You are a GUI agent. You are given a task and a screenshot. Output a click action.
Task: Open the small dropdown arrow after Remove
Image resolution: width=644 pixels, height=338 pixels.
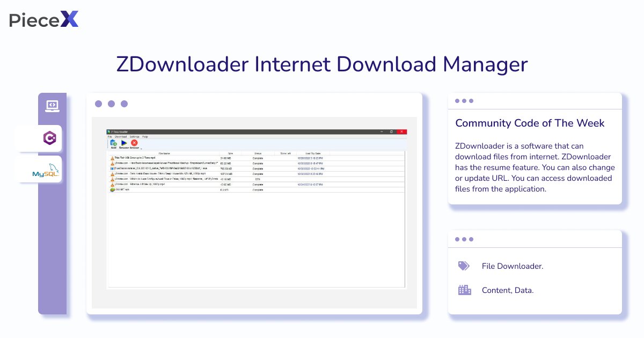click(141, 148)
